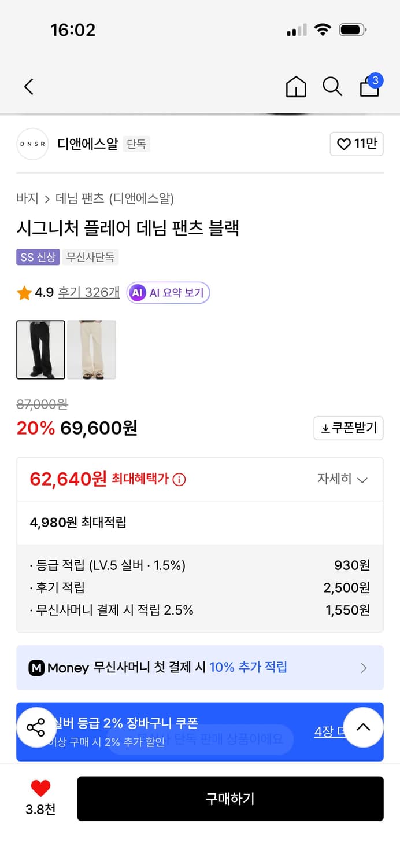This screenshot has height=868, width=400.
Task: Collapse the blue coupon banner chevron
Action: (364, 727)
